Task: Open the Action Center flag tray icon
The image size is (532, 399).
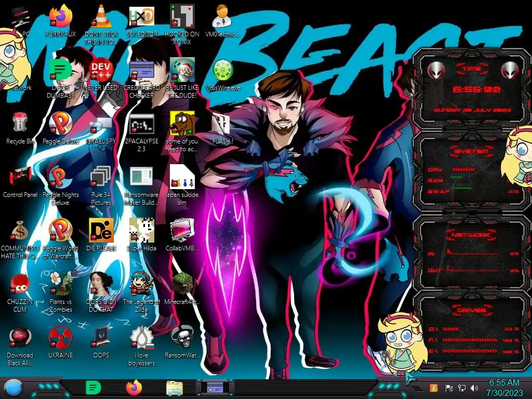Action: [x=449, y=388]
